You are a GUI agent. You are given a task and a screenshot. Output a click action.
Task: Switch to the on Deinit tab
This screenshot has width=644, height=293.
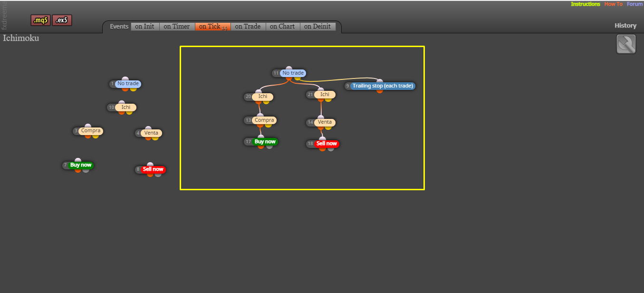[317, 27]
